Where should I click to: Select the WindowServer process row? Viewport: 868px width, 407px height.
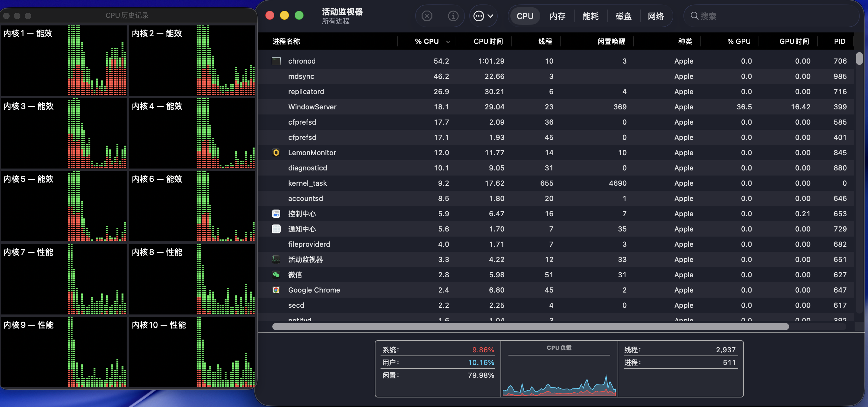coord(312,107)
